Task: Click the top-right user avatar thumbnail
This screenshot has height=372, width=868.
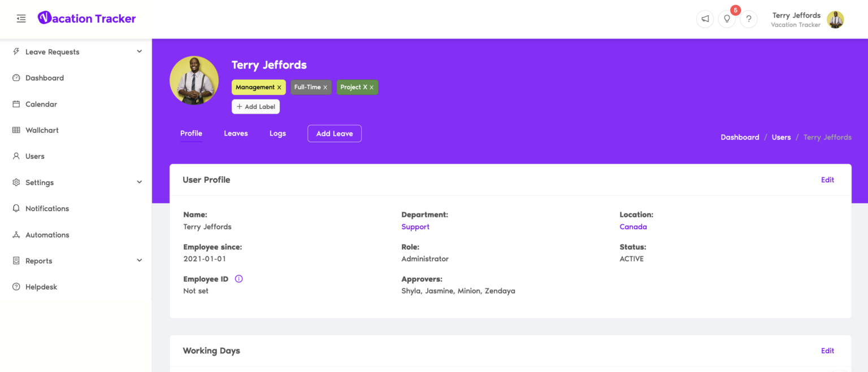Action: pos(835,19)
